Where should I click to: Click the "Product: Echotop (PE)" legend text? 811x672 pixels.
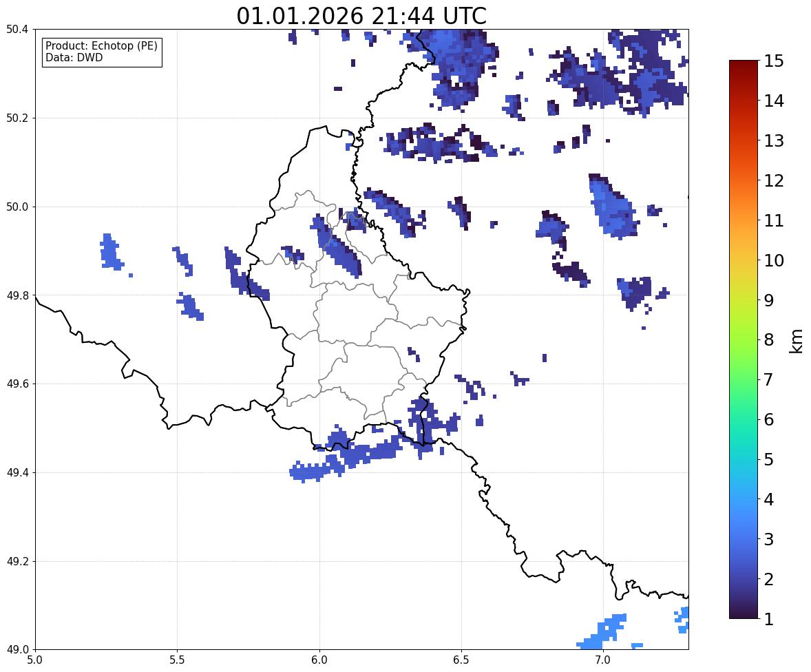click(x=101, y=45)
